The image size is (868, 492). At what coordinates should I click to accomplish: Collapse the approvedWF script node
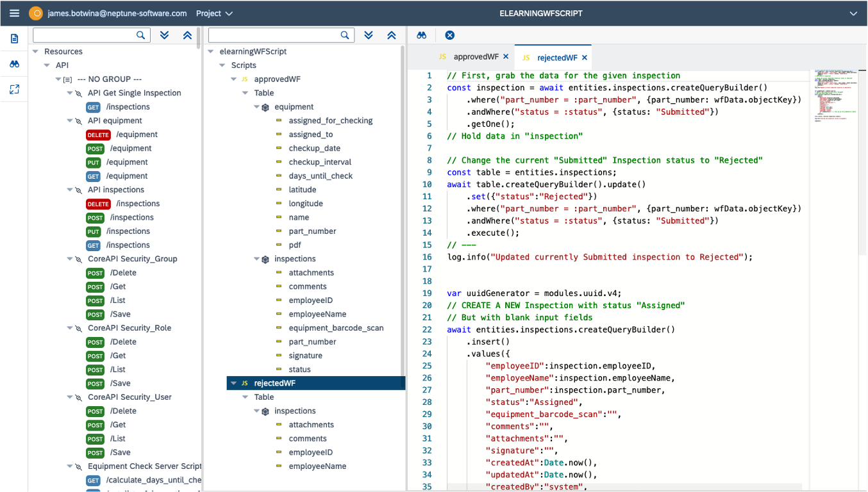[234, 79]
